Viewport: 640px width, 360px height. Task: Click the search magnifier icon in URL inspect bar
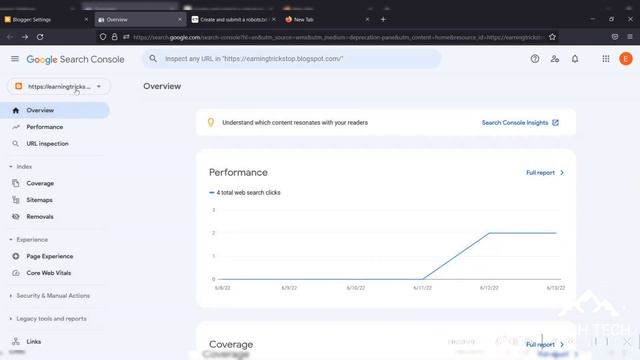(x=153, y=59)
